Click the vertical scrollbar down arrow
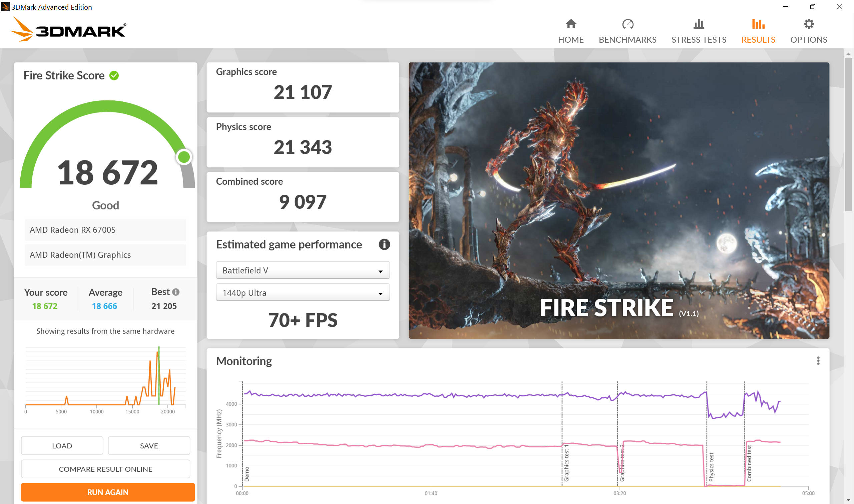The image size is (854, 504). (848, 501)
